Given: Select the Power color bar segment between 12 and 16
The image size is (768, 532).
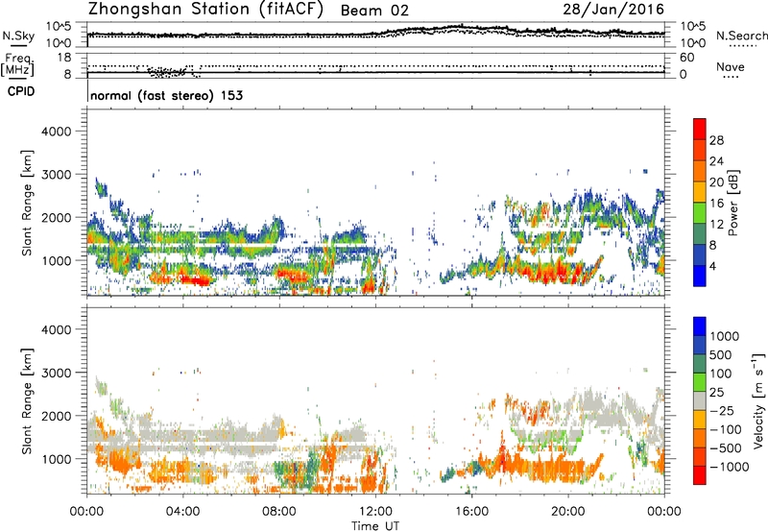Looking at the screenshot, I should [x=700, y=213].
